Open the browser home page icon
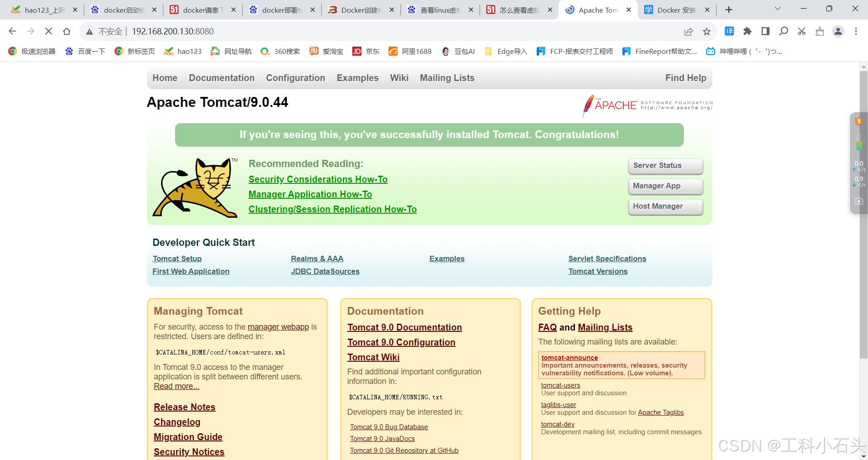The image size is (868, 460). 67,31
